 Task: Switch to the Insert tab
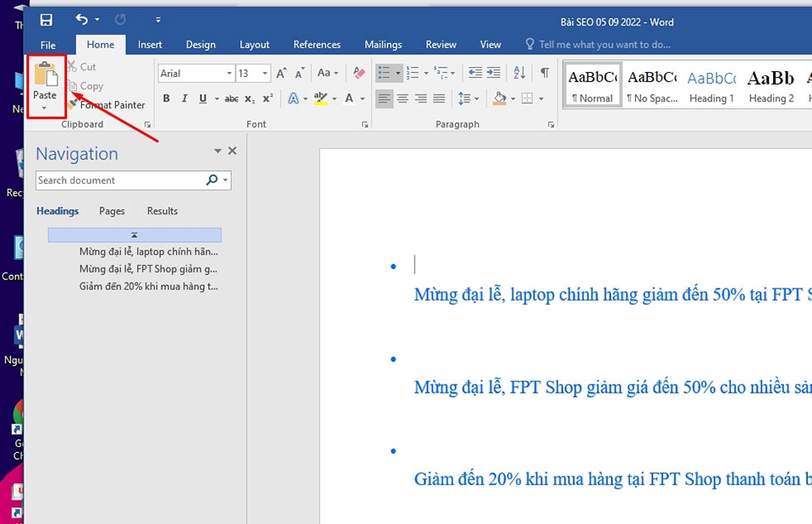(150, 45)
